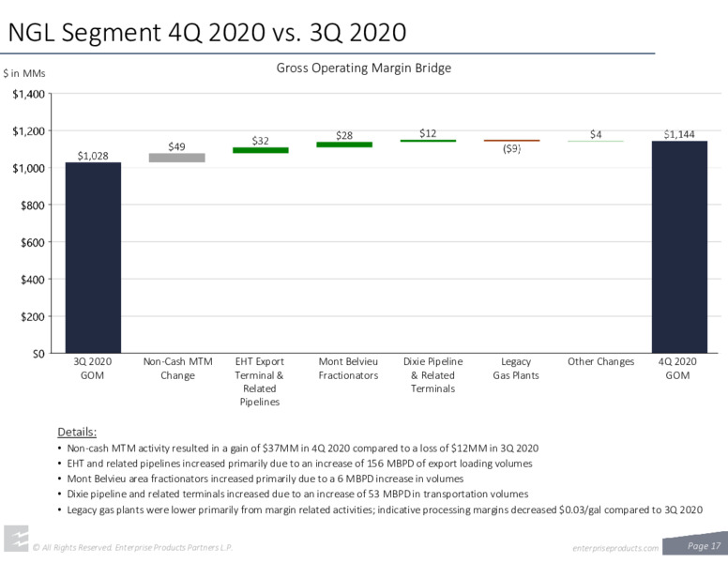Click the '$ in MMs' unit label

coord(24,73)
